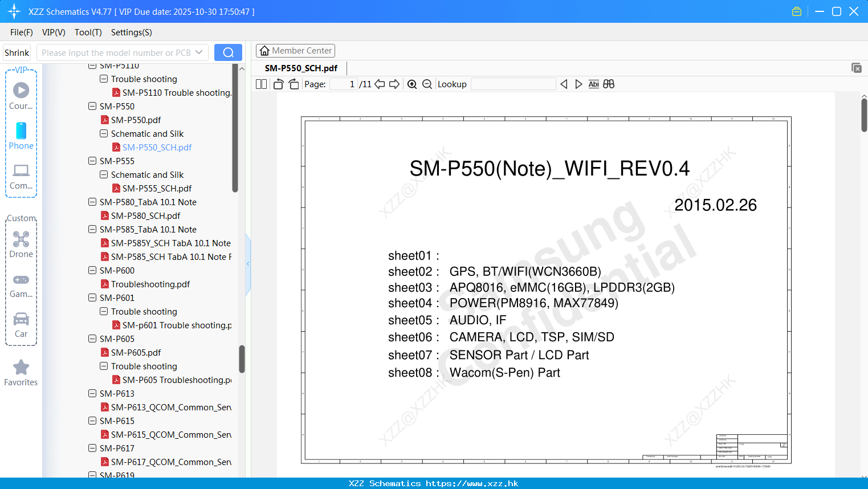The width and height of the screenshot is (868, 489).
Task: Click the Member Center button
Action: tap(295, 51)
